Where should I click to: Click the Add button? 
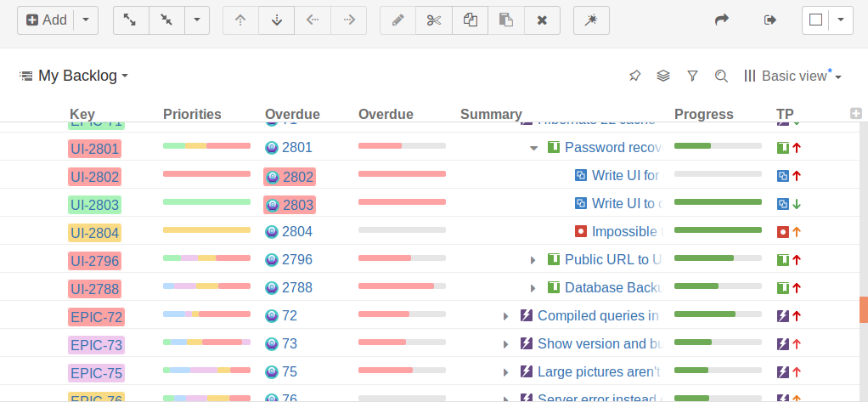48,20
